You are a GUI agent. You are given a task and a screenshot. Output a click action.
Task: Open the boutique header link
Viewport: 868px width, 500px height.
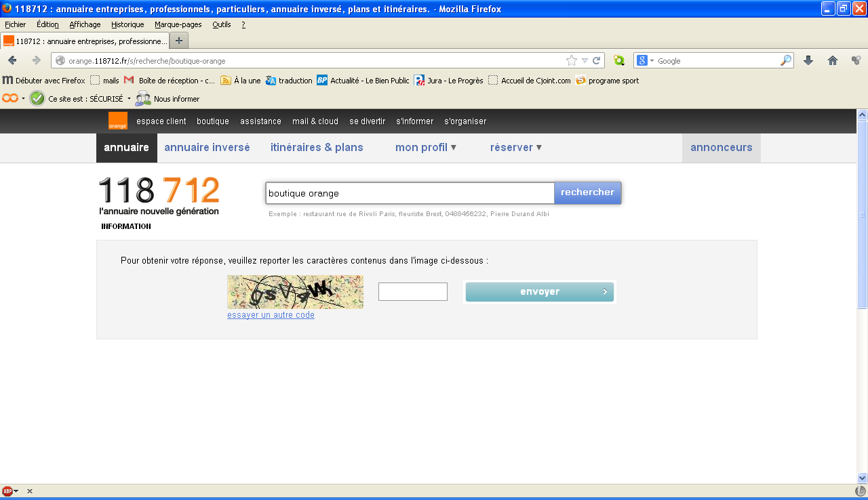[213, 121]
